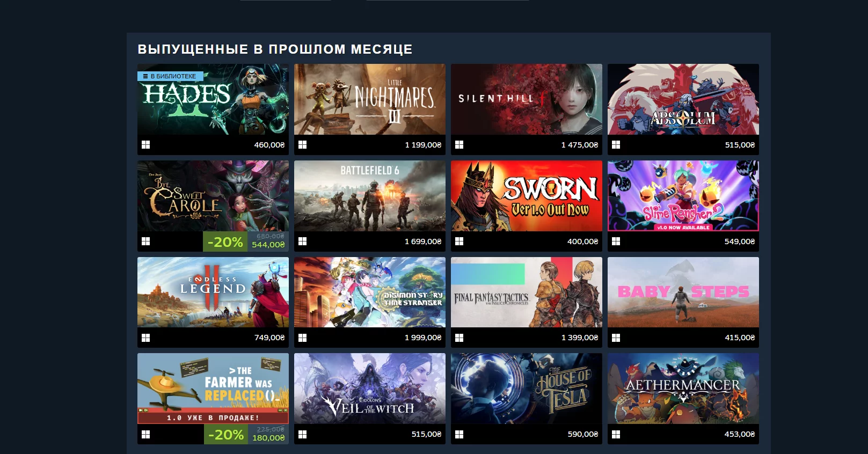Screen dimensions: 868x454
Task: Click the 1 475,00₴ Silent Hill f price
Action: coord(580,145)
